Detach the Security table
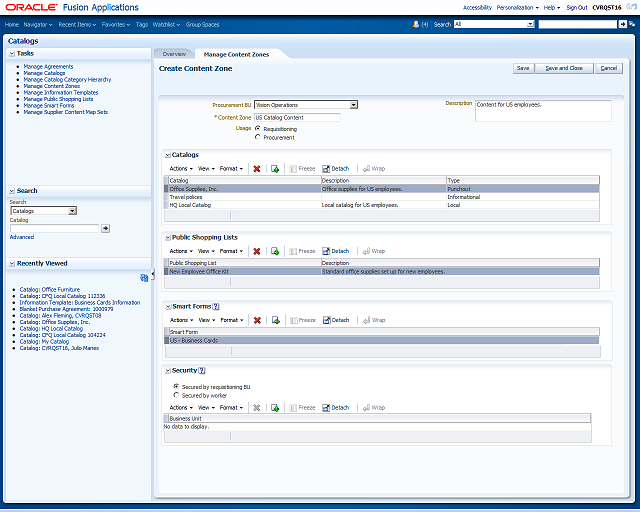This screenshot has height=512, width=640. [336, 407]
